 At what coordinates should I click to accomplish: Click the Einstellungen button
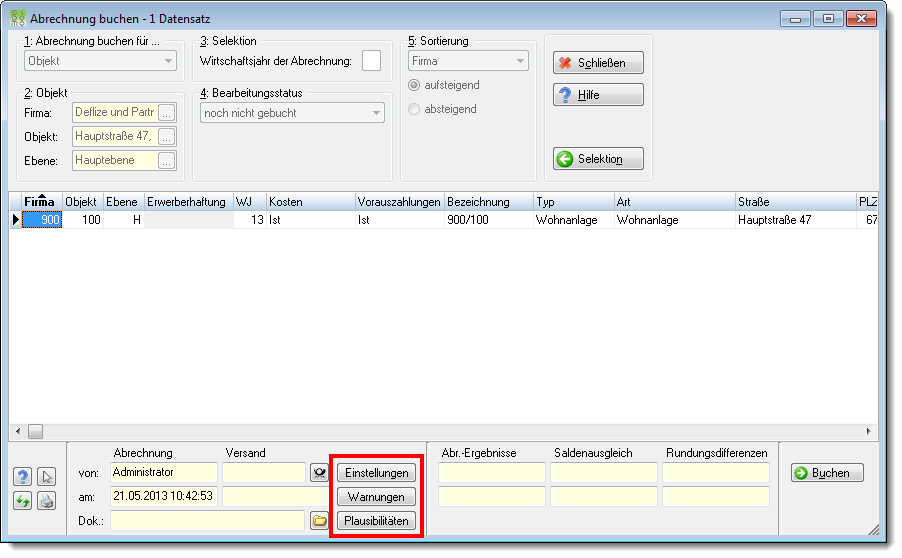pyautogui.click(x=377, y=473)
